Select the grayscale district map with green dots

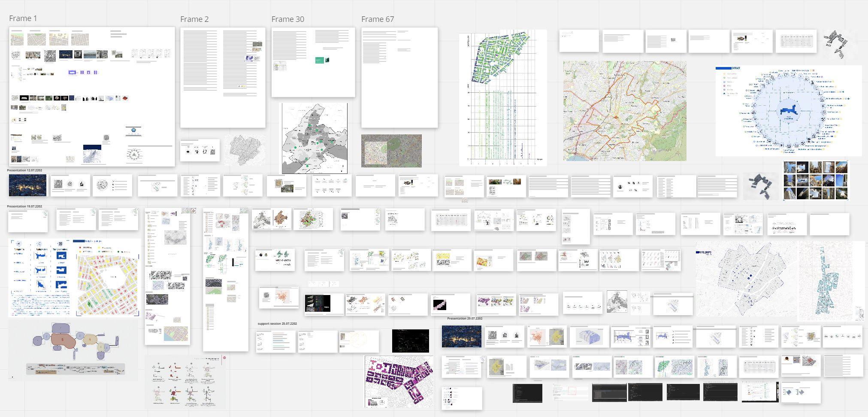tap(315, 138)
